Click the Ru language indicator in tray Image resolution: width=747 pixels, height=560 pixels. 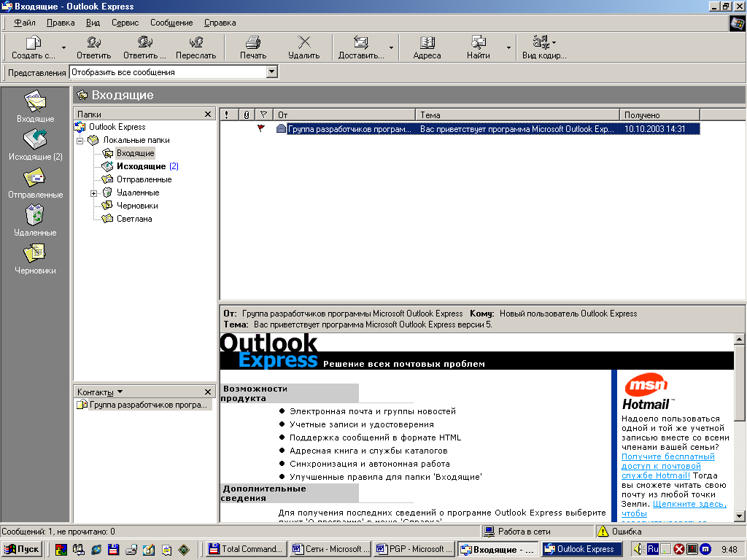point(652,549)
